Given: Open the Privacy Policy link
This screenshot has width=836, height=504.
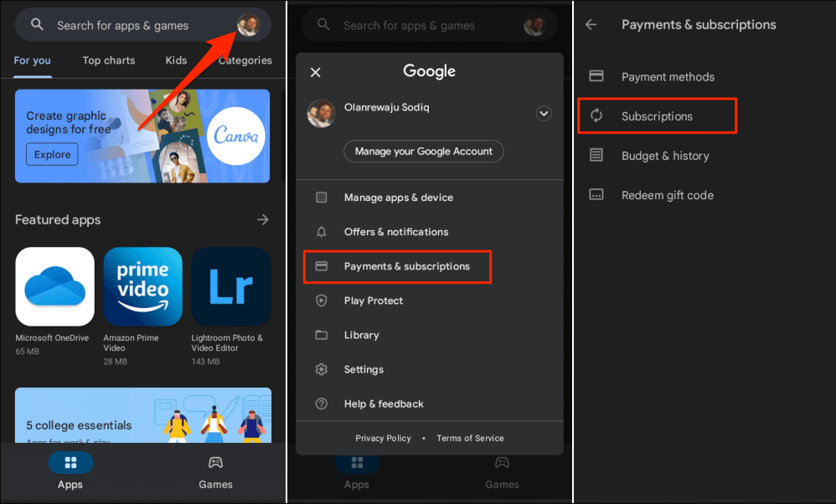Looking at the screenshot, I should pos(383,438).
